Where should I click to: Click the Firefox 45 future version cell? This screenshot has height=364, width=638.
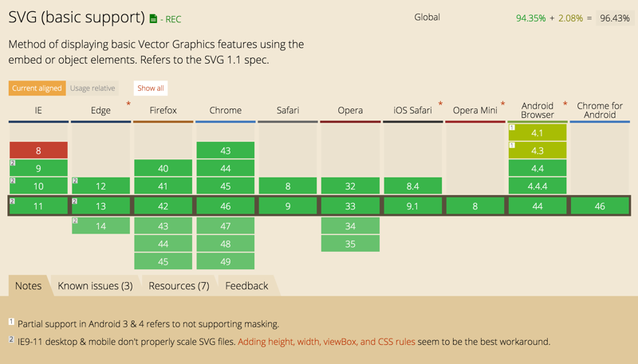163,261
